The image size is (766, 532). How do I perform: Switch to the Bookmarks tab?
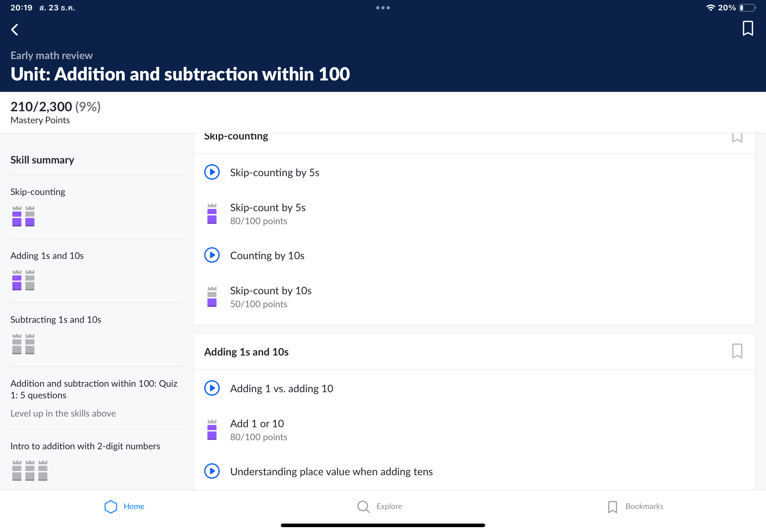pos(635,506)
